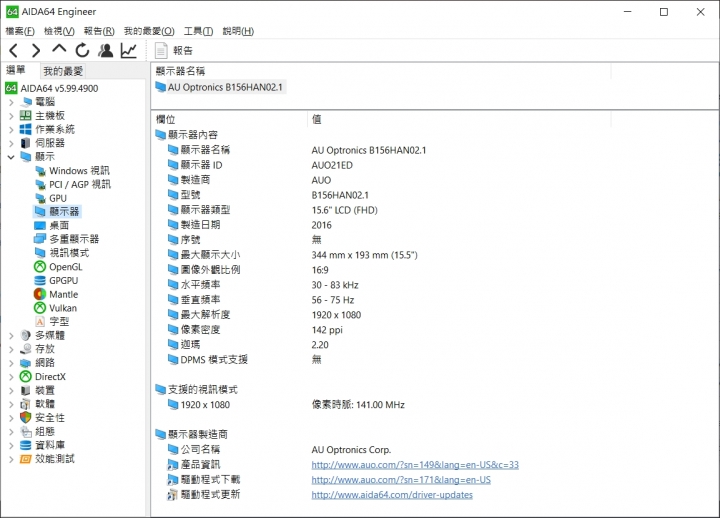This screenshot has height=518, width=720.
Task: Go up one level with Up arrow
Action: click(x=59, y=50)
